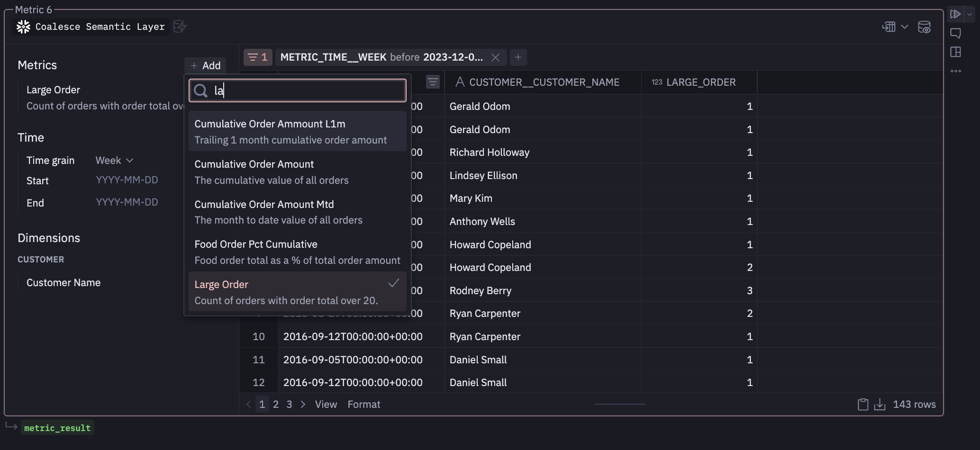Click the run cell play icon
Viewport: 980px width, 450px height.
[954, 14]
